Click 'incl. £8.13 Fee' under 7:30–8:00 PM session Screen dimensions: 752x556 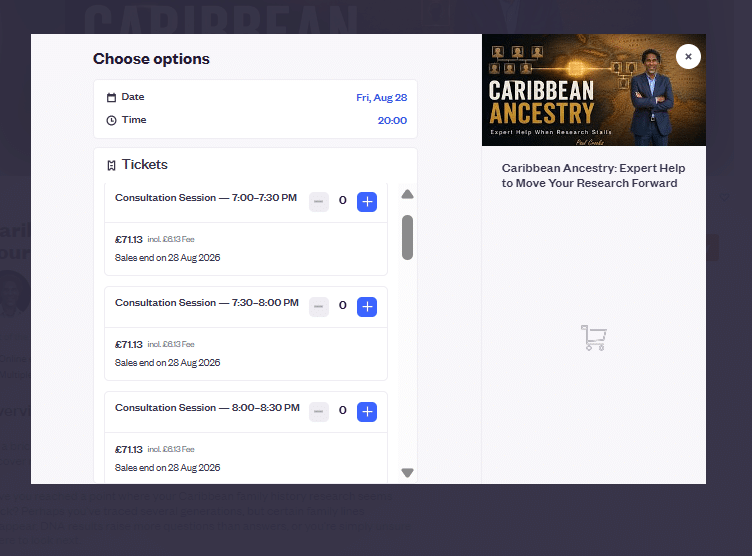point(171,344)
